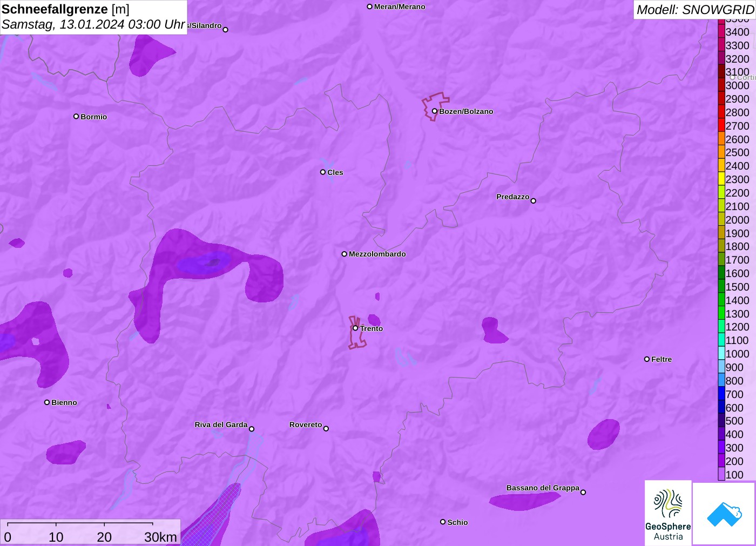Click the 1200 legend value
The height and width of the screenshot is (546, 756).
click(x=737, y=327)
